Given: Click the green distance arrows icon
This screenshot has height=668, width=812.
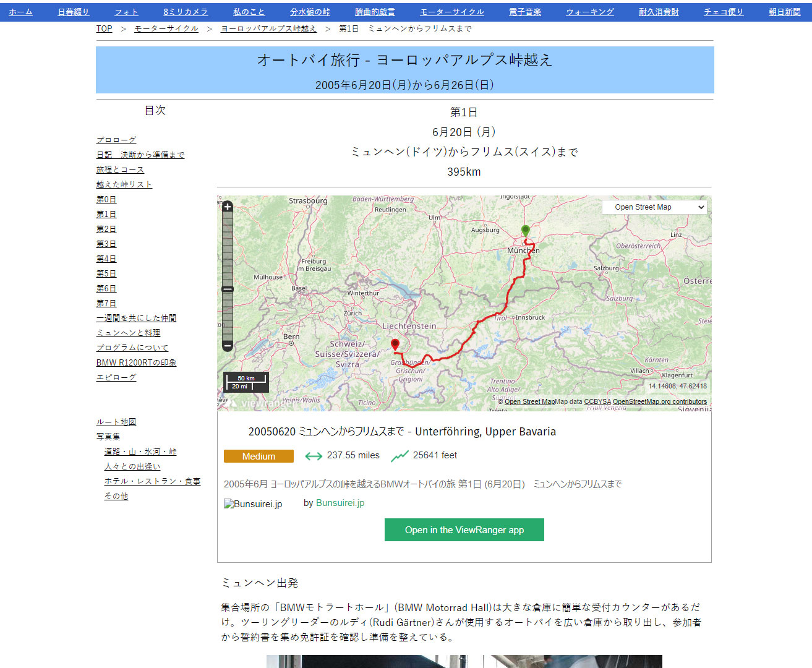Looking at the screenshot, I should 314,456.
